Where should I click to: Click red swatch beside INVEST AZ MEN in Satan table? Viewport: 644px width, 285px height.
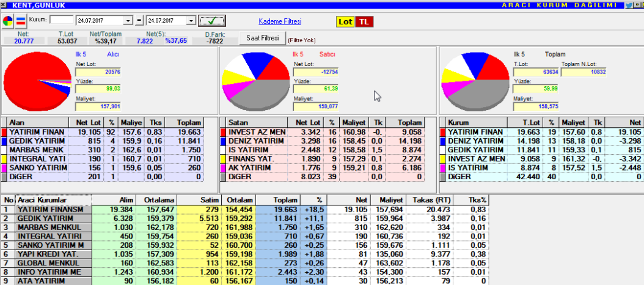224,132
